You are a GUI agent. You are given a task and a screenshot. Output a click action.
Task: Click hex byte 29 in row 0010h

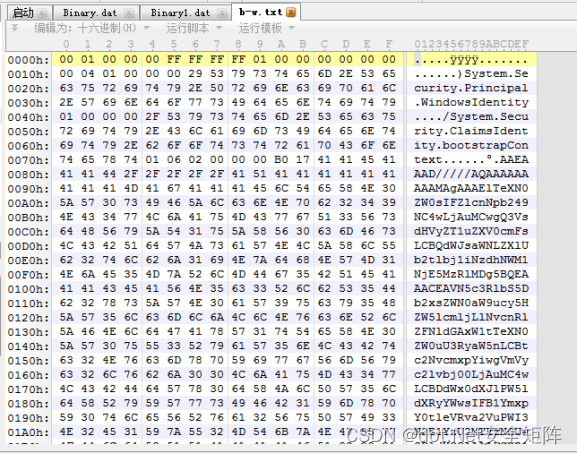(x=195, y=74)
